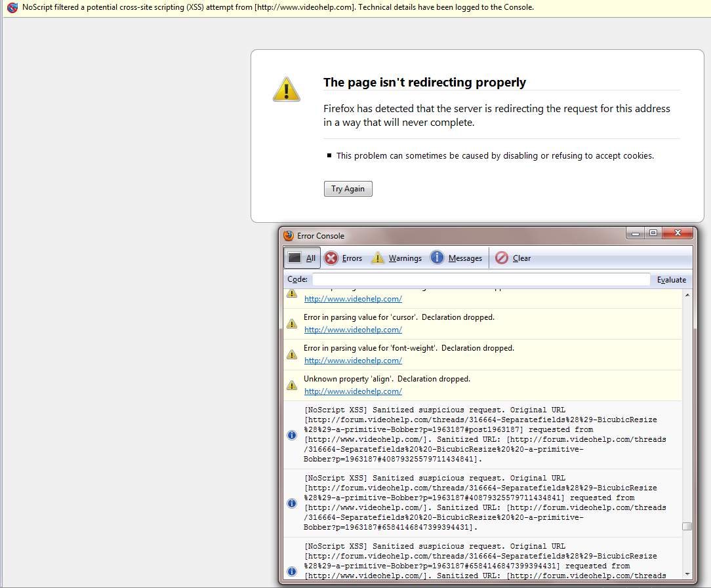711x588 pixels.
Task: Minimize the Error Console window
Action: click(636, 233)
